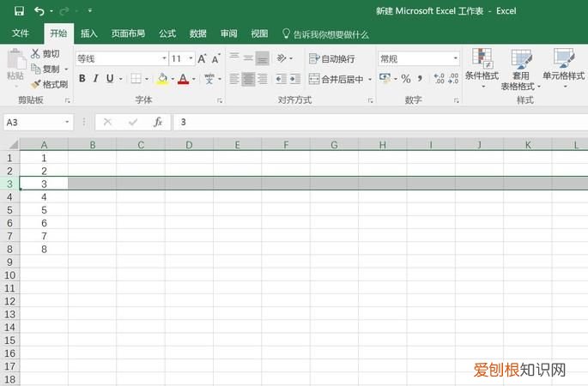Expand the fill color dropdown arrow
This screenshot has width=588, height=386.
point(173,79)
